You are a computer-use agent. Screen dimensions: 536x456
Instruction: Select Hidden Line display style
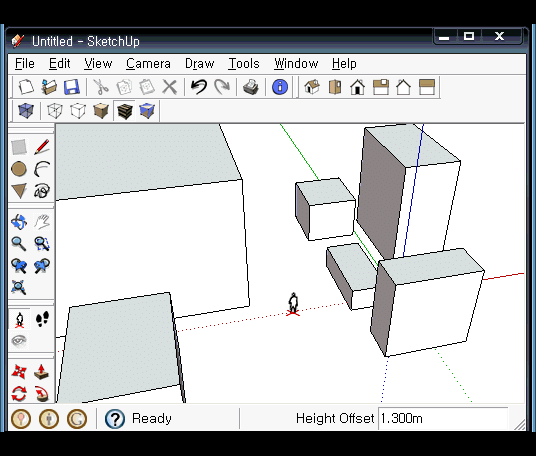(x=78, y=111)
